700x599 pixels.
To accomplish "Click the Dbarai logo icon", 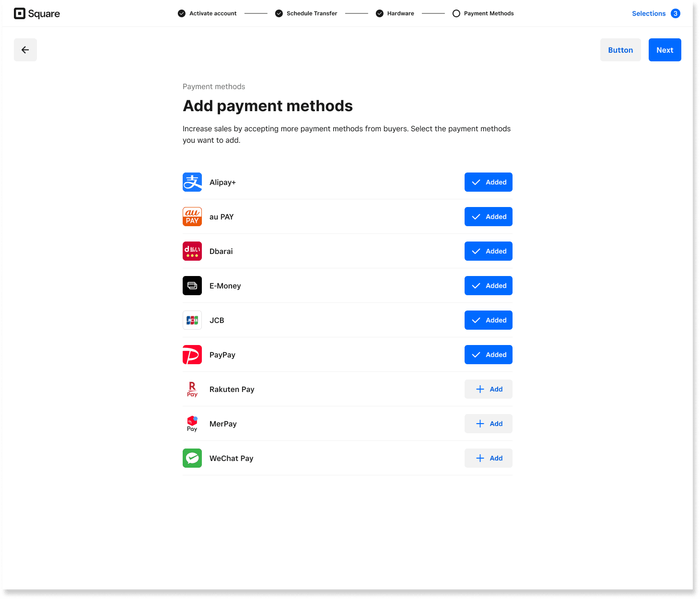I will pyautogui.click(x=192, y=251).
